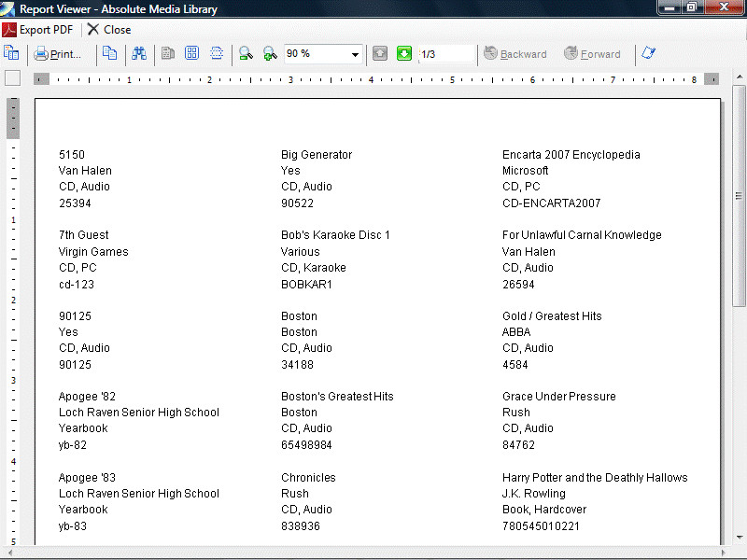Click the text 'Microsoft'

point(525,171)
